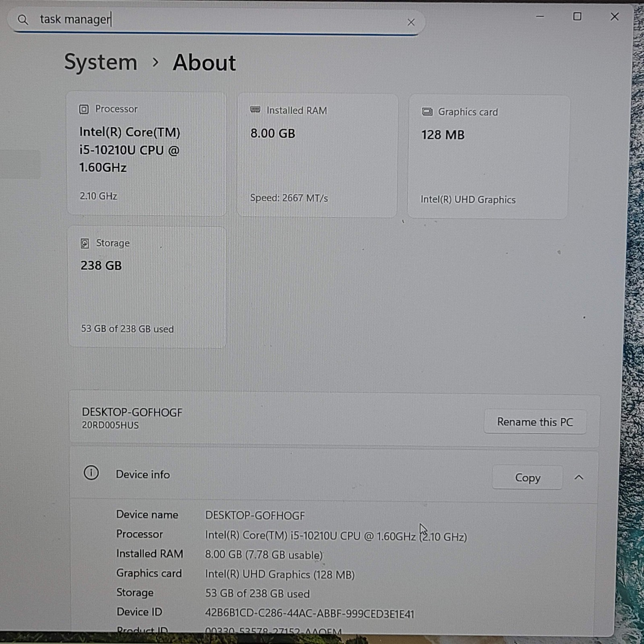This screenshot has height=644, width=644.
Task: Maximize the Settings window
Action: (577, 17)
